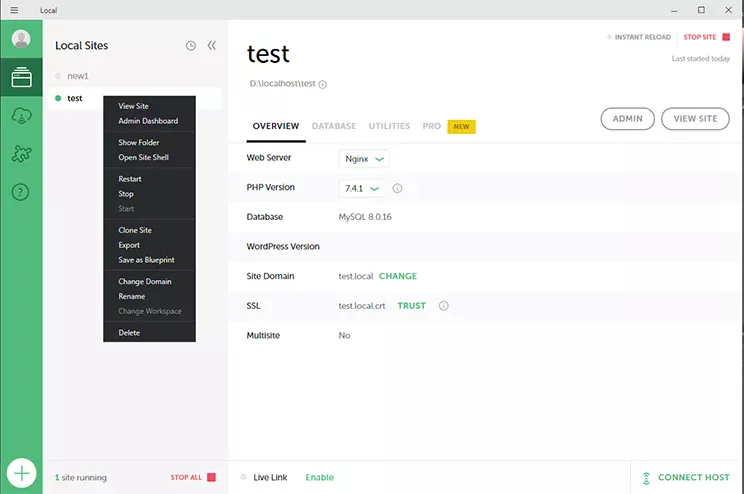
Task: Click the Admin button
Action: pyautogui.click(x=627, y=119)
